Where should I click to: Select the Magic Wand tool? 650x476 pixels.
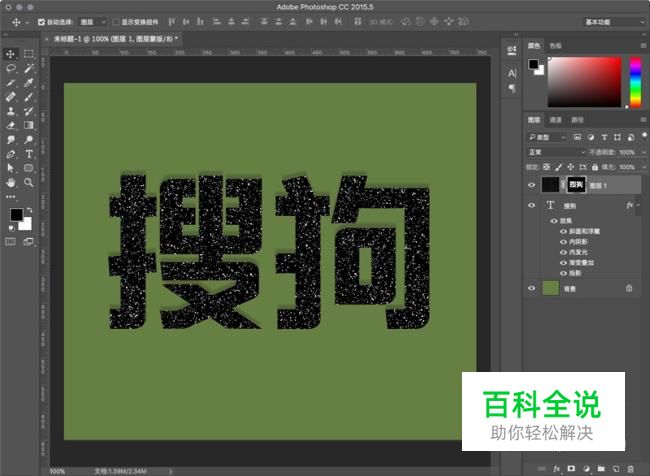tap(29, 68)
